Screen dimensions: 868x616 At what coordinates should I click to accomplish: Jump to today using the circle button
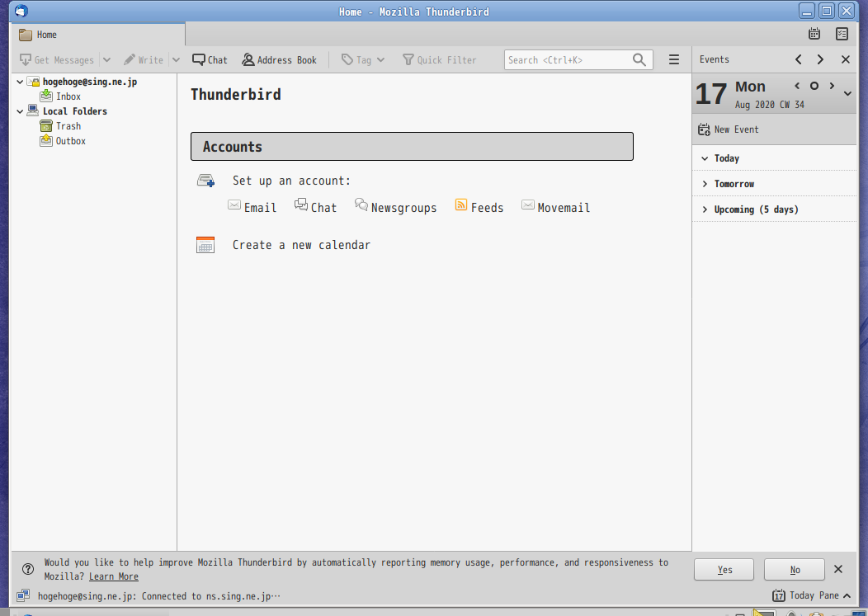[x=814, y=86]
